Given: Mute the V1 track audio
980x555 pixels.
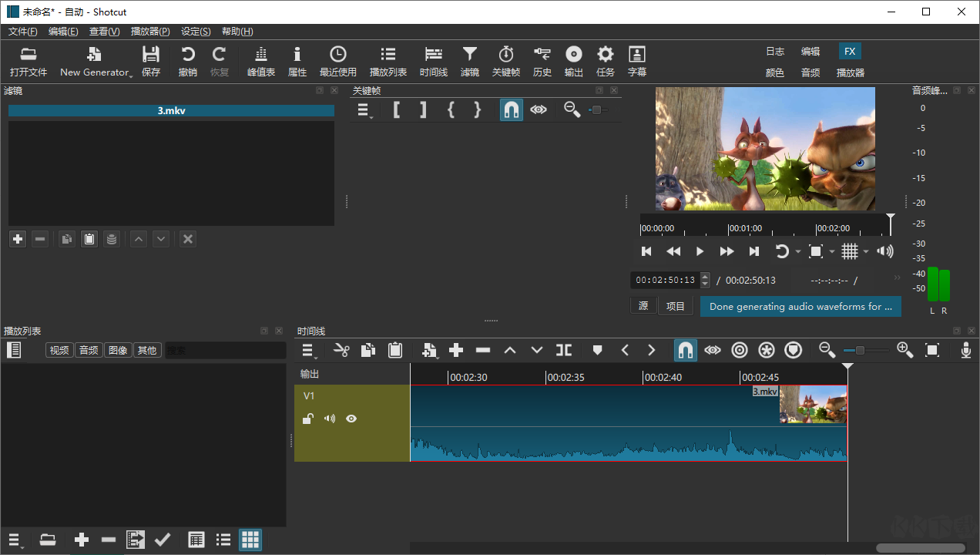Looking at the screenshot, I should coord(330,419).
